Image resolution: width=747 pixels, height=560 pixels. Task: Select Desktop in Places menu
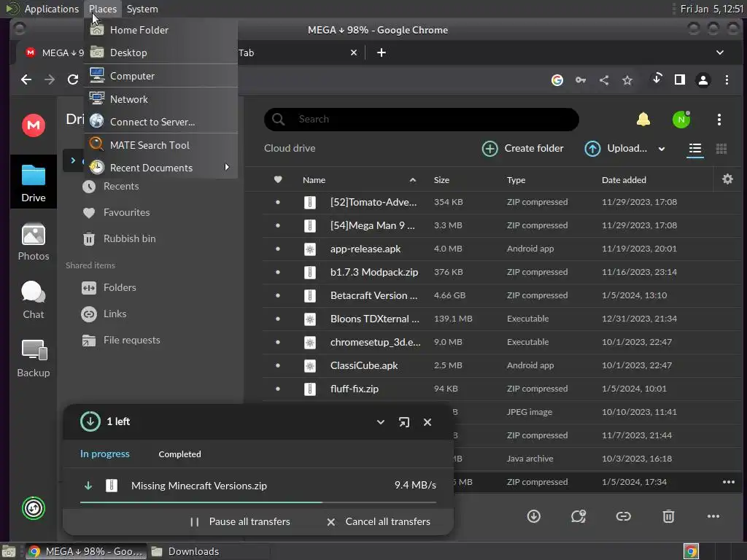click(161, 52)
